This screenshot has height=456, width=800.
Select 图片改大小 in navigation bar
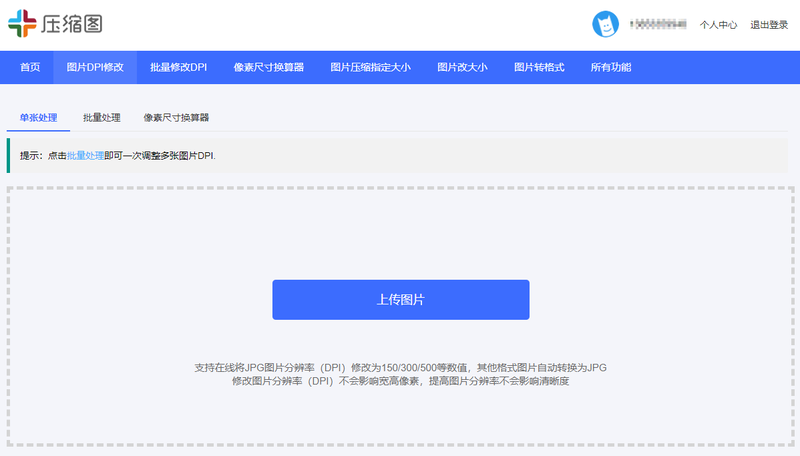click(462, 67)
